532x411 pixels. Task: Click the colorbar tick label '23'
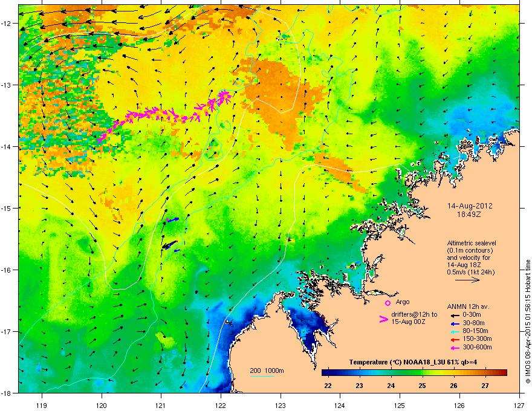pyautogui.click(x=359, y=386)
